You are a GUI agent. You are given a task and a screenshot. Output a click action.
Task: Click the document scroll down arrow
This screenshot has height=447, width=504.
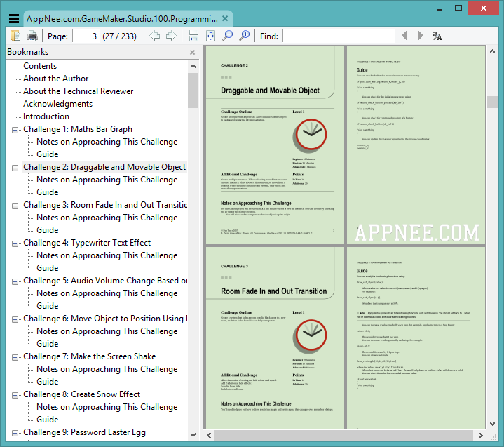point(492,424)
